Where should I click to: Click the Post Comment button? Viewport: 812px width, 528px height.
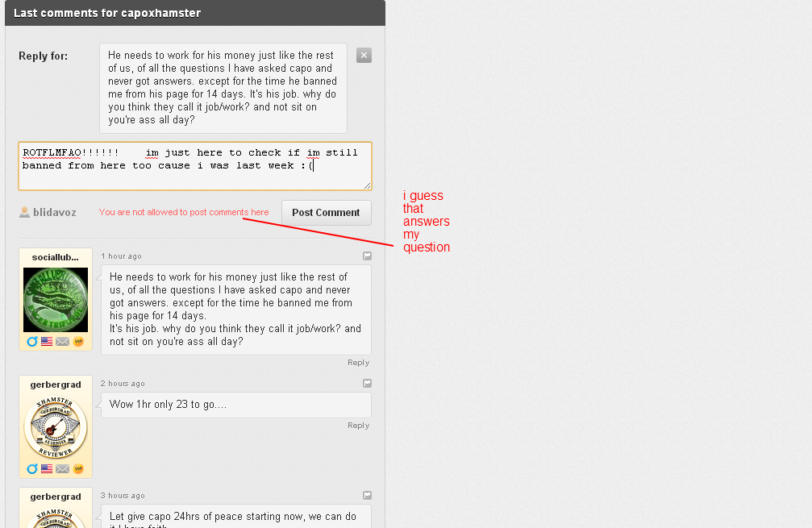tap(327, 213)
